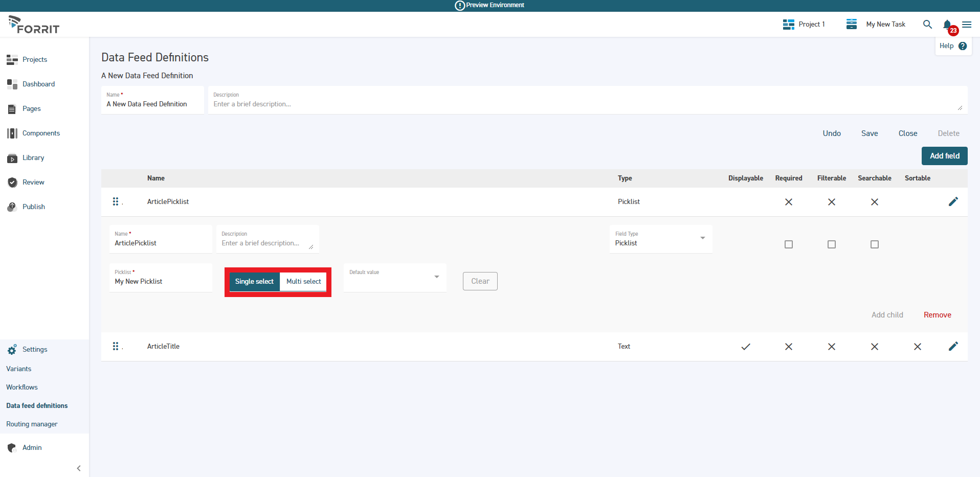
Task: Check the Required checkbox for Picklist field
Action: [x=788, y=244]
